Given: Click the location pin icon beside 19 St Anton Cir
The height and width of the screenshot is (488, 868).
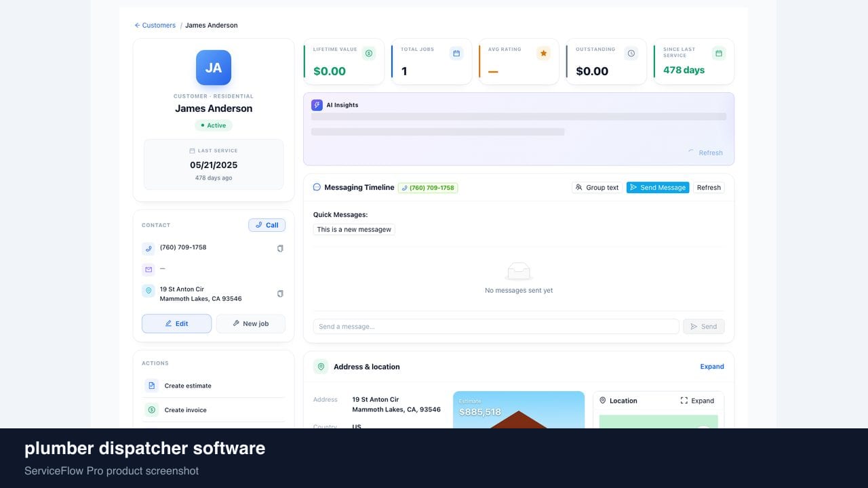Looking at the screenshot, I should point(149,291).
